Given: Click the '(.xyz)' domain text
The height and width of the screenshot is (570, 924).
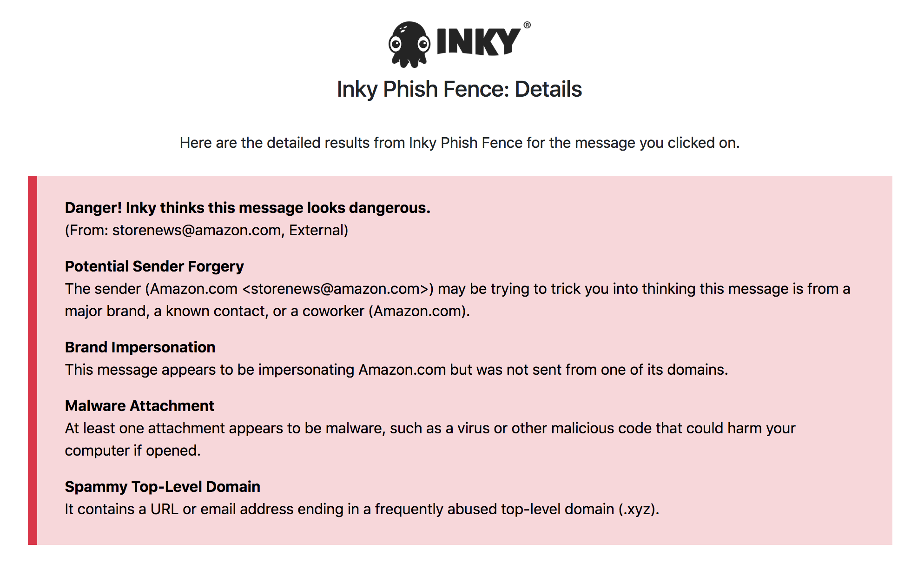Looking at the screenshot, I should (x=638, y=509).
